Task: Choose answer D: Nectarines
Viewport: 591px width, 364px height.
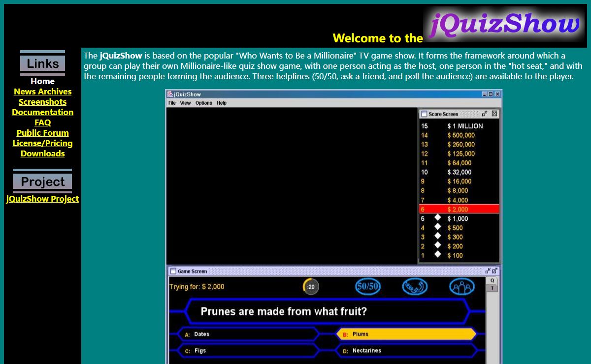Action: point(406,351)
